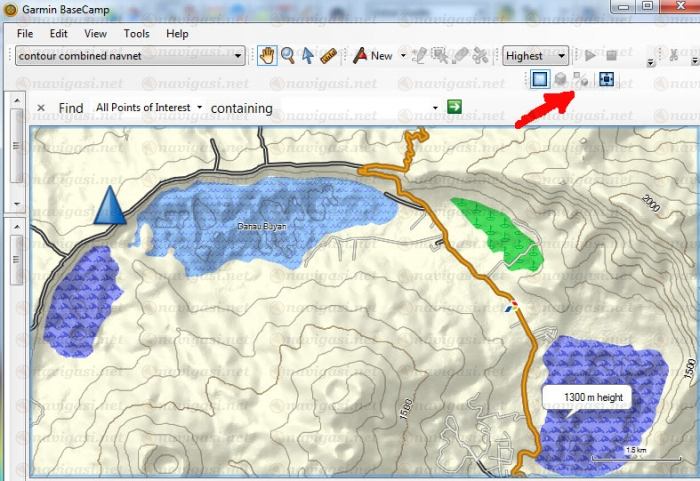Select the Pan hand tool
This screenshot has height=481, width=700.
click(x=266, y=56)
